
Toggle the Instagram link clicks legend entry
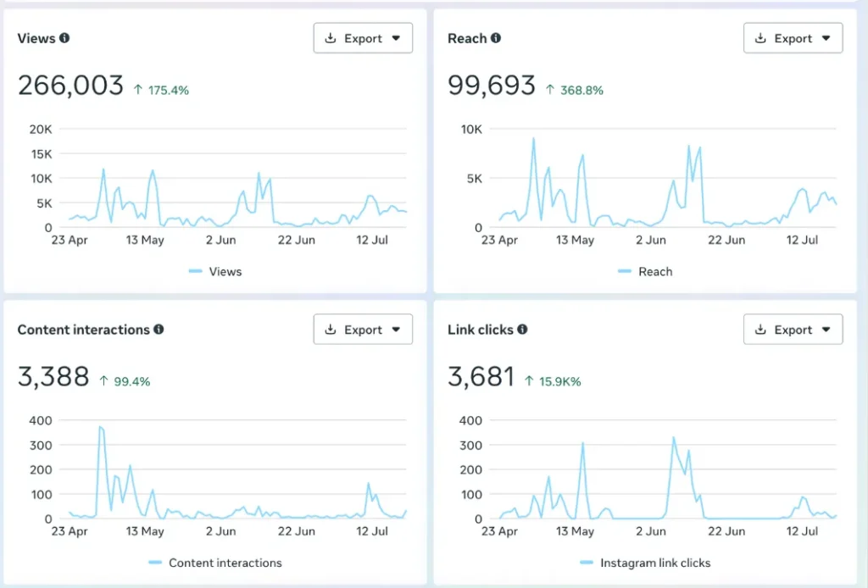click(x=654, y=563)
